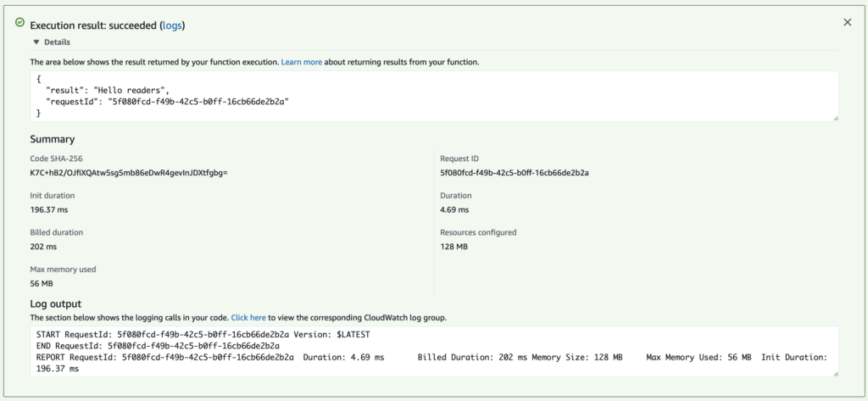Viewport: 868px width, 401px height.
Task: Click the REPORT RequestId log line
Action: coord(431,363)
